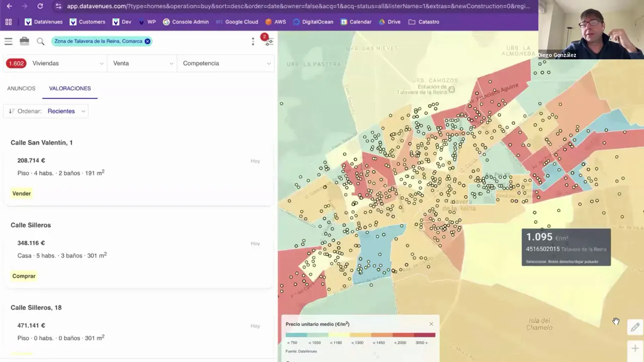
Task: Click the Vender tag on San Valentín listing
Action: (22, 194)
